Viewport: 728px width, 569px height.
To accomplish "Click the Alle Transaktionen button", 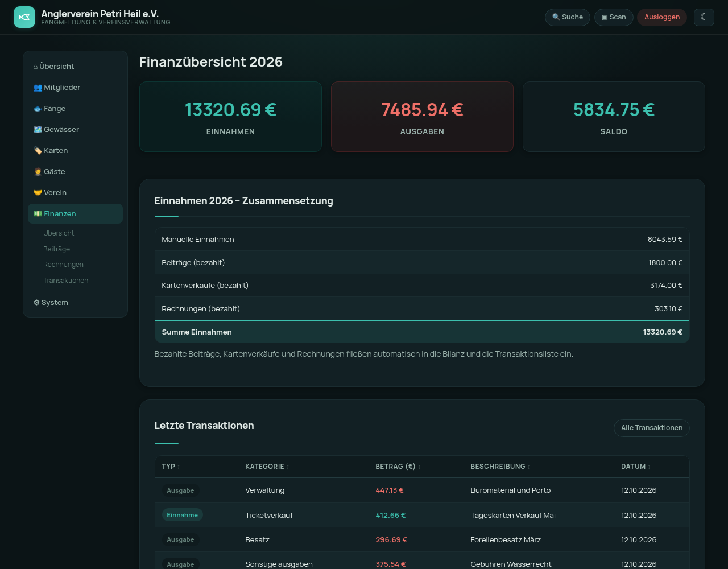I will [x=652, y=428].
